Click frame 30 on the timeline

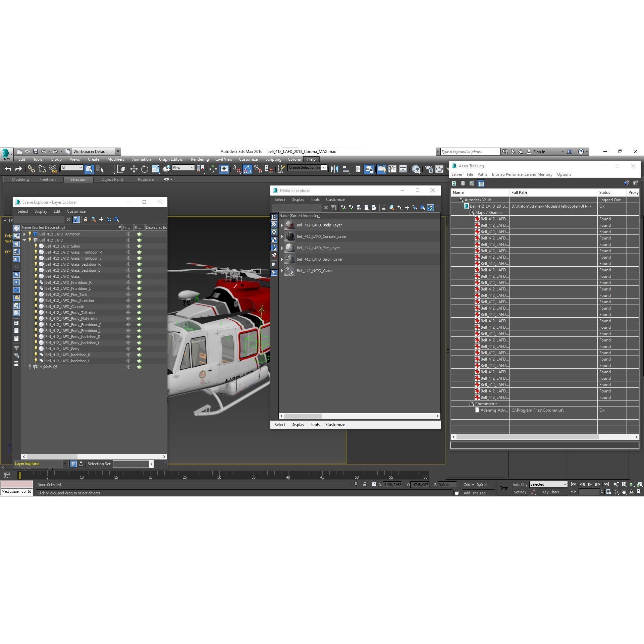[x=219, y=477]
